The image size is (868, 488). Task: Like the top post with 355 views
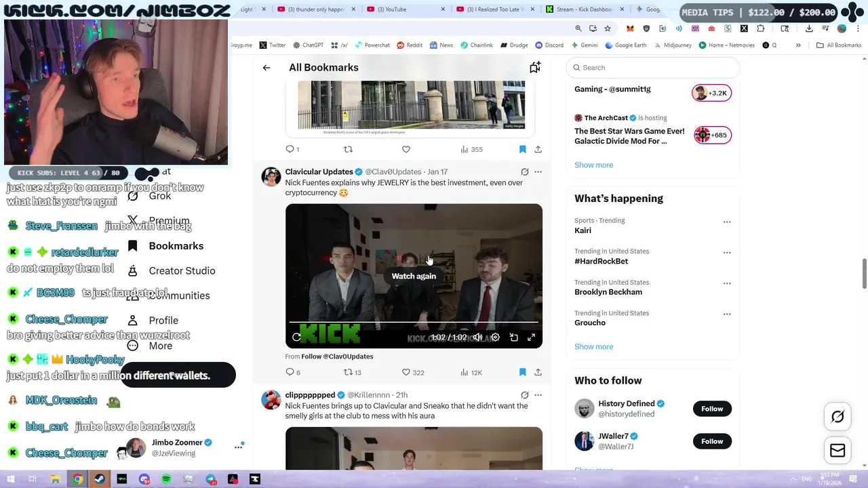tap(406, 149)
